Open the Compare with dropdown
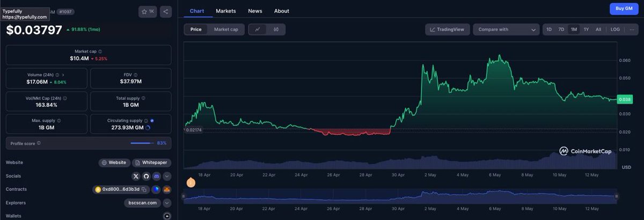Screen dimensions: 644x220 [506, 30]
